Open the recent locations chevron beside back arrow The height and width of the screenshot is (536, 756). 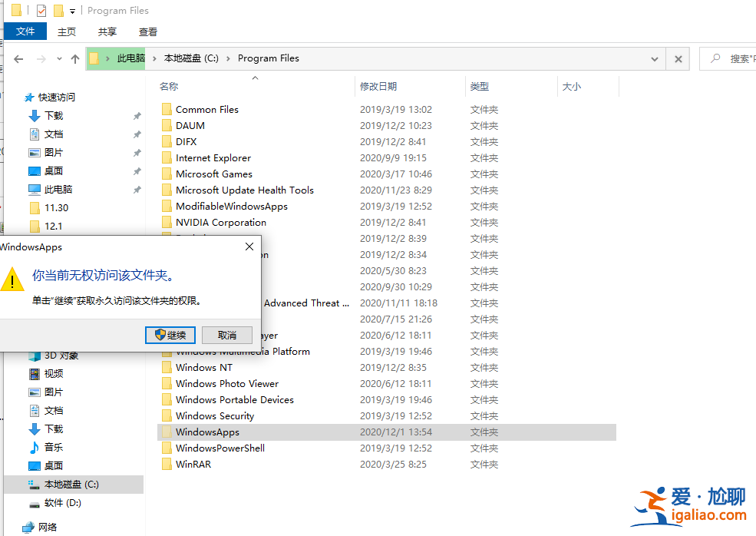point(58,58)
